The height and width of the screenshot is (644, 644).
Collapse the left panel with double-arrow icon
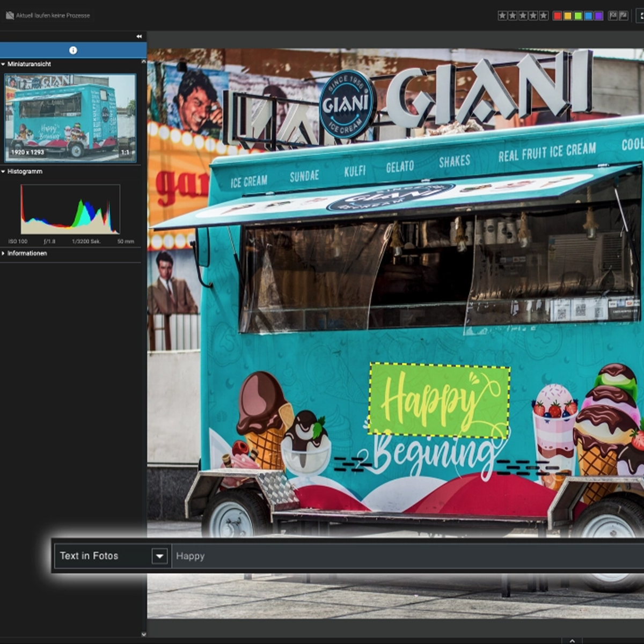pos(139,36)
